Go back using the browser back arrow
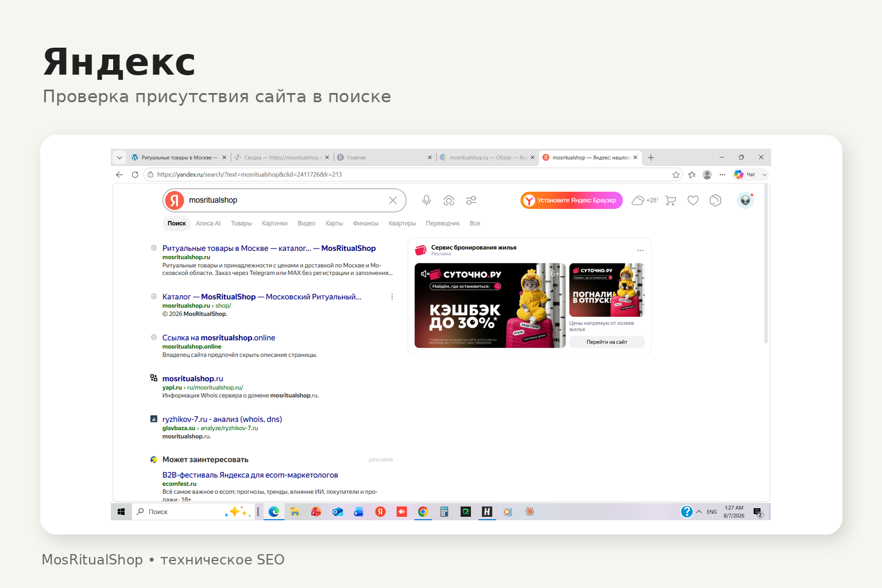Screen dimensions: 882x588 (x=119, y=175)
